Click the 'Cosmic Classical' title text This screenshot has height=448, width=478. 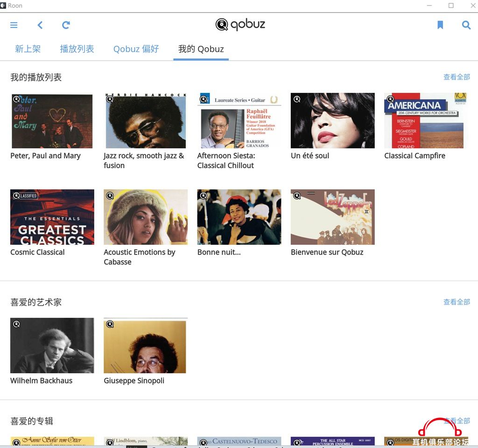[37, 252]
